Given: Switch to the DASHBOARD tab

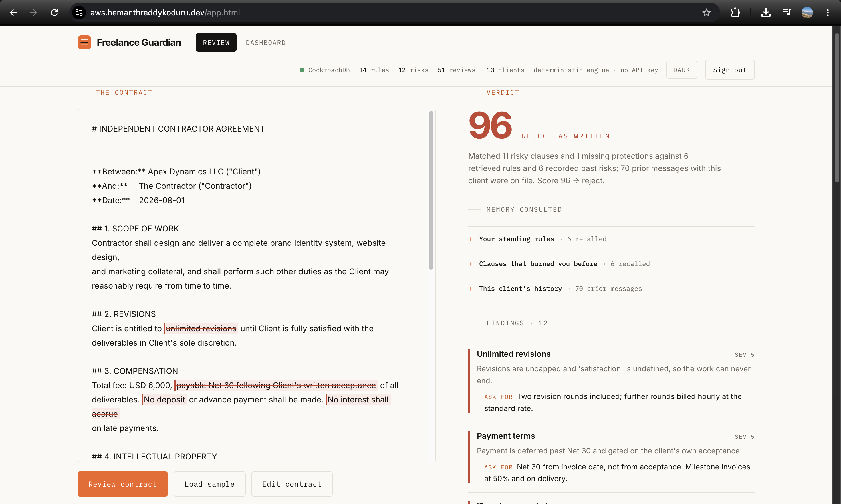Looking at the screenshot, I should click(x=266, y=42).
